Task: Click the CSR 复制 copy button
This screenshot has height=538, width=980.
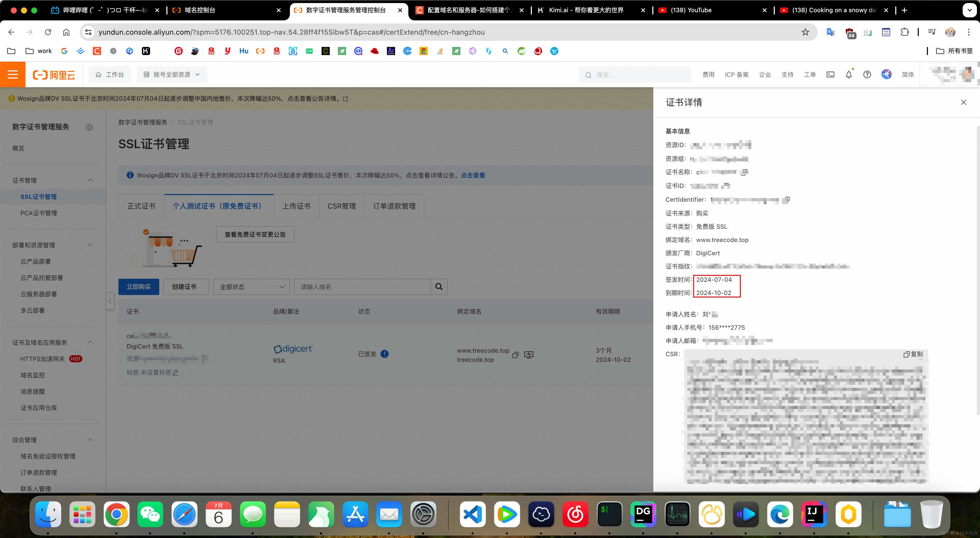Action: (x=913, y=354)
